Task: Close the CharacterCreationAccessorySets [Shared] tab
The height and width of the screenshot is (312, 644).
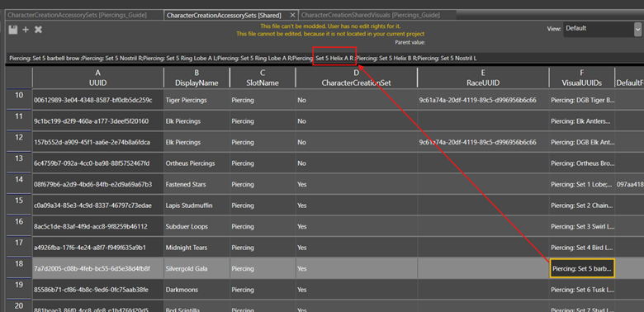Action: click(x=292, y=15)
